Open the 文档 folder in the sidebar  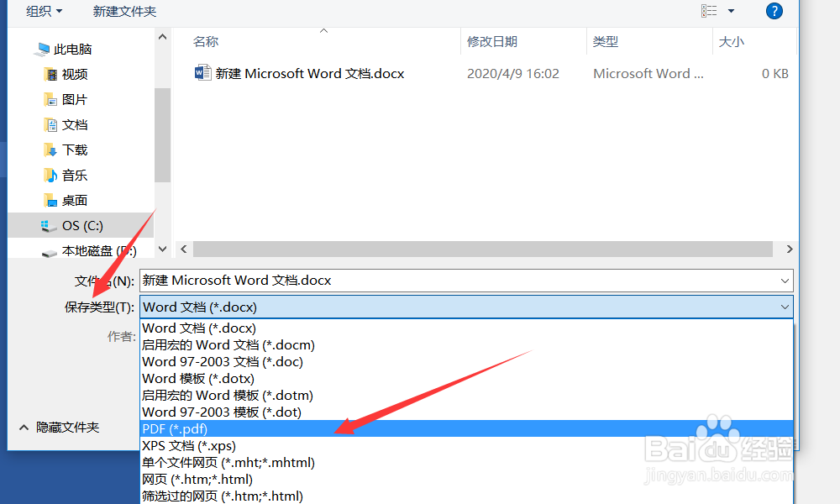75,125
